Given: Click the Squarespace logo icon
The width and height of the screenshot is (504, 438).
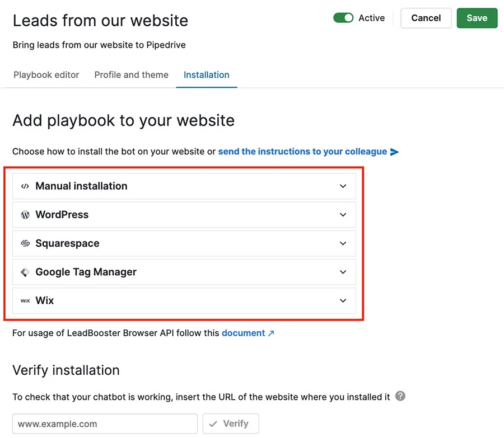Looking at the screenshot, I should [x=25, y=243].
